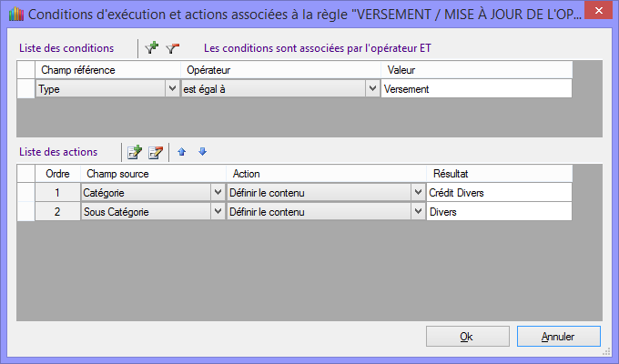Screen dimensions: 619x364
Task: Click the remove condition filter icon
Action: (x=172, y=47)
